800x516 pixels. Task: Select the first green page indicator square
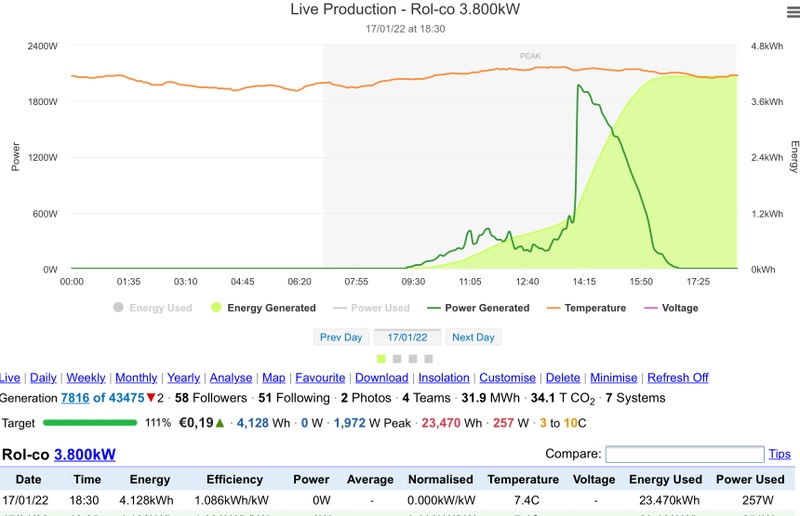[381, 358]
